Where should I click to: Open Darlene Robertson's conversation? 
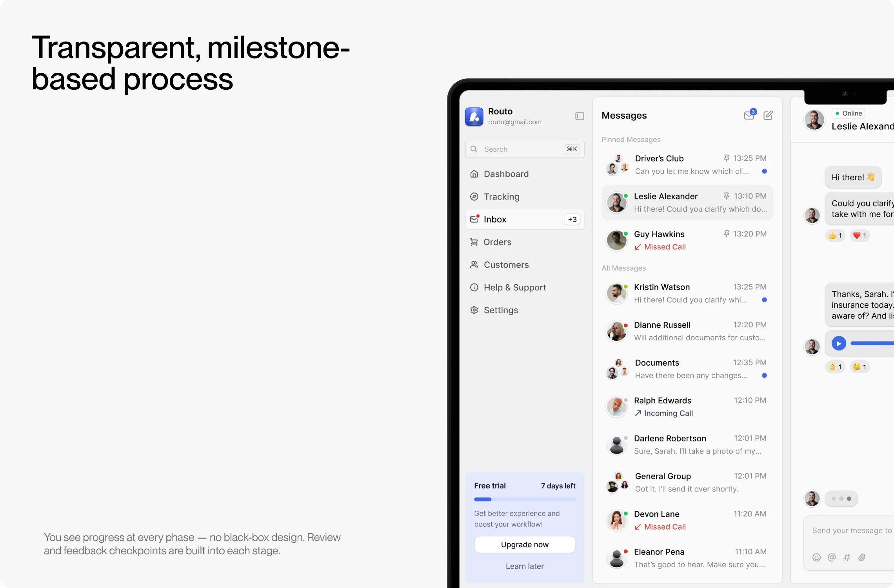click(687, 445)
